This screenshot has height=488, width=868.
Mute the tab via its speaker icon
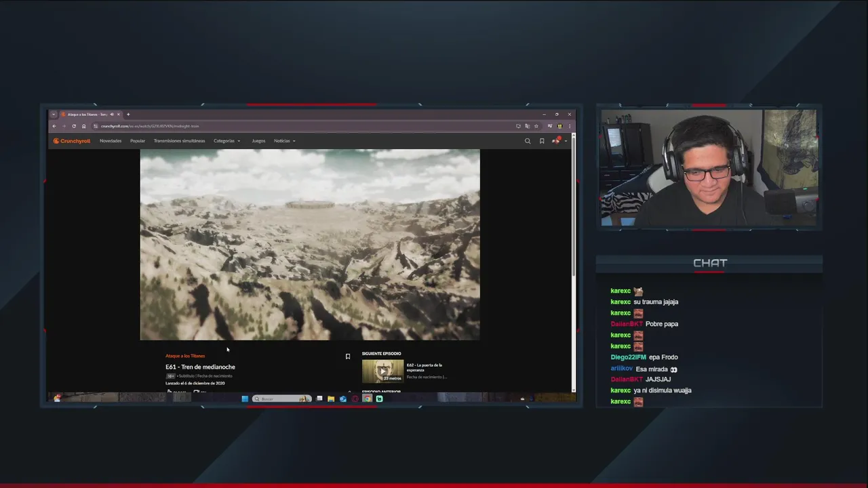(112, 115)
